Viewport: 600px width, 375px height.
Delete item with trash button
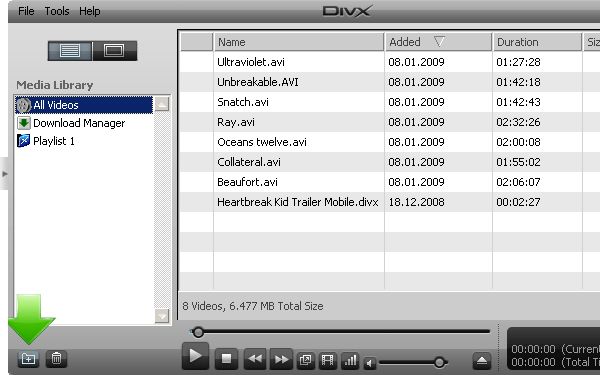coord(56,359)
